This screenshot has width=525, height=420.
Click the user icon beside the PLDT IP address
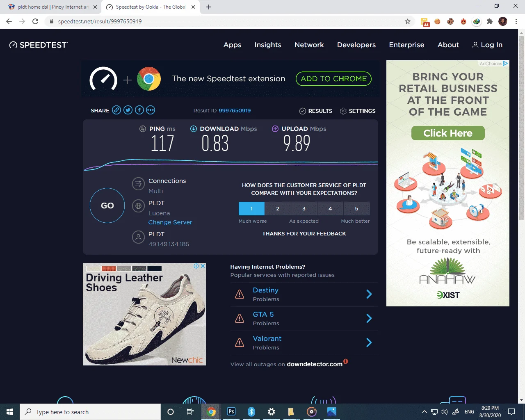[138, 237]
